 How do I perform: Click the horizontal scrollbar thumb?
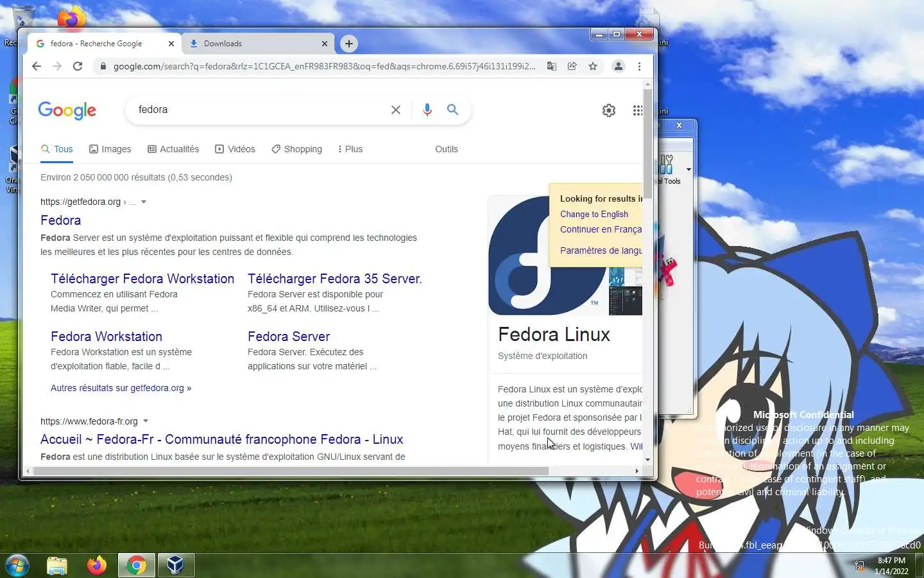[291, 471]
